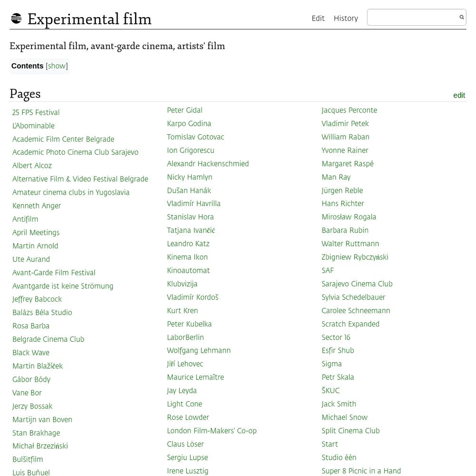Viewport: 476px width, 476px height.
Task: Open the Sector 16 page
Action: coord(336,337)
